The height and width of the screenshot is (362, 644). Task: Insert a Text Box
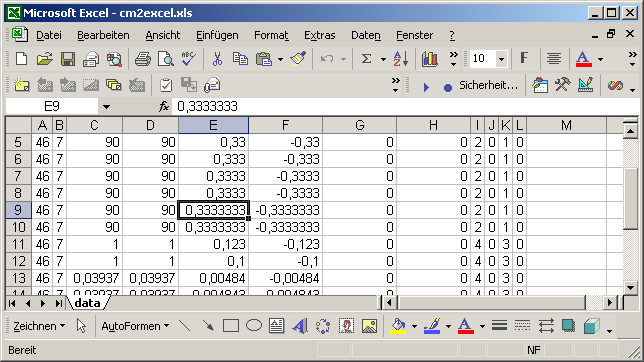tap(277, 326)
